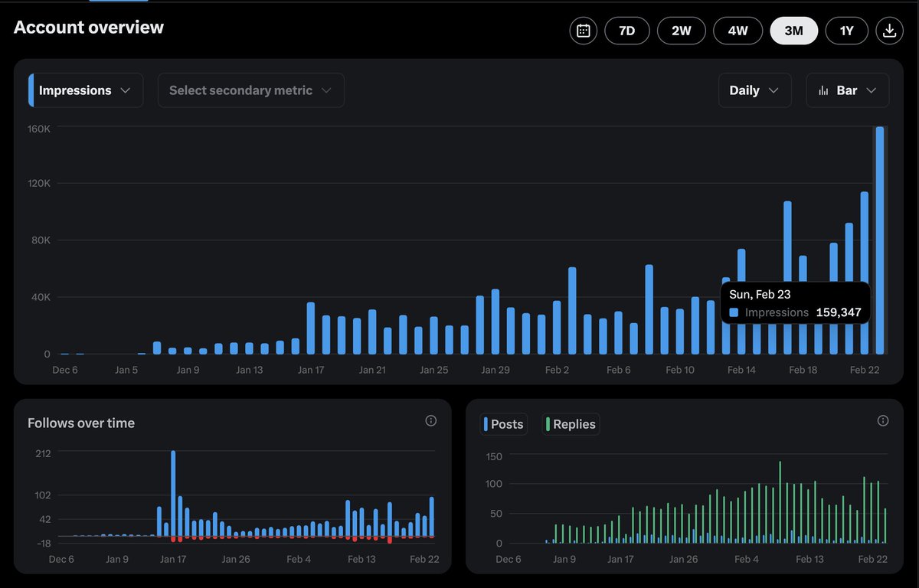This screenshot has height=588, width=919.
Task: Click the 159,347 impressions tooltip value
Action: coord(839,312)
